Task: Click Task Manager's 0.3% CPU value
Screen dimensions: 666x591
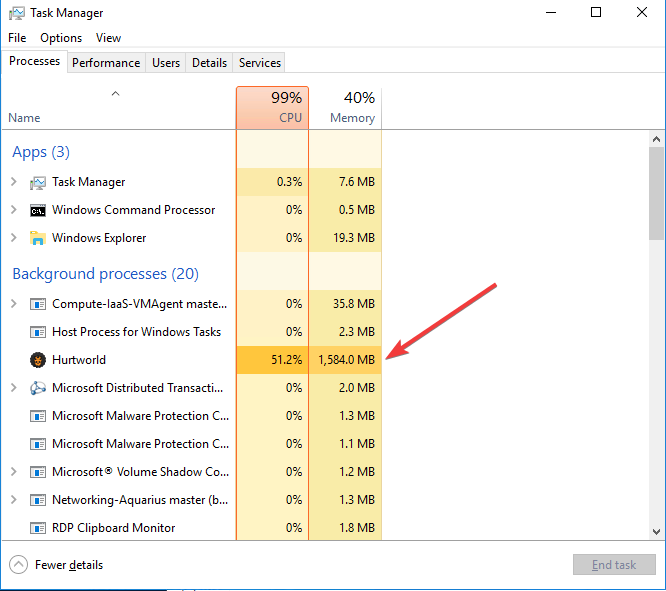Action: point(290,182)
